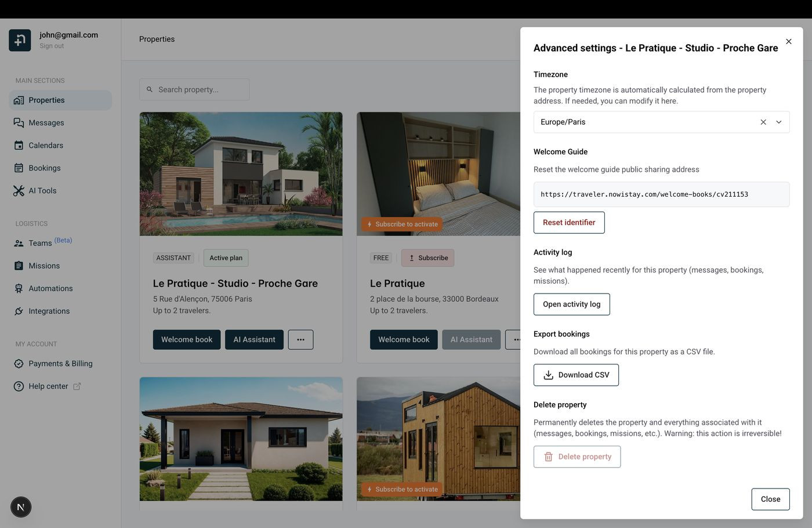Open the ellipsis menu on Le Pratique Bordeaux card
This screenshot has width=812, height=528.
[x=517, y=339]
